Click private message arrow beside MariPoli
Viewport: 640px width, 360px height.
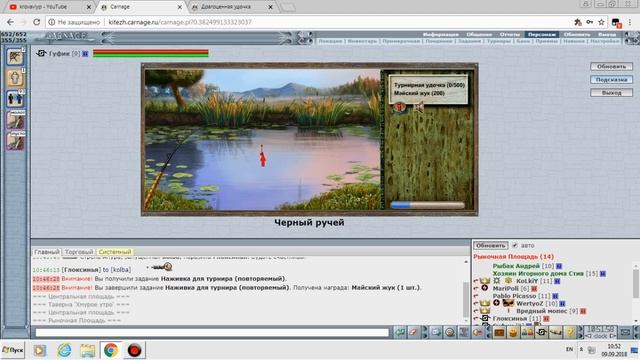pyautogui.click(x=476, y=288)
